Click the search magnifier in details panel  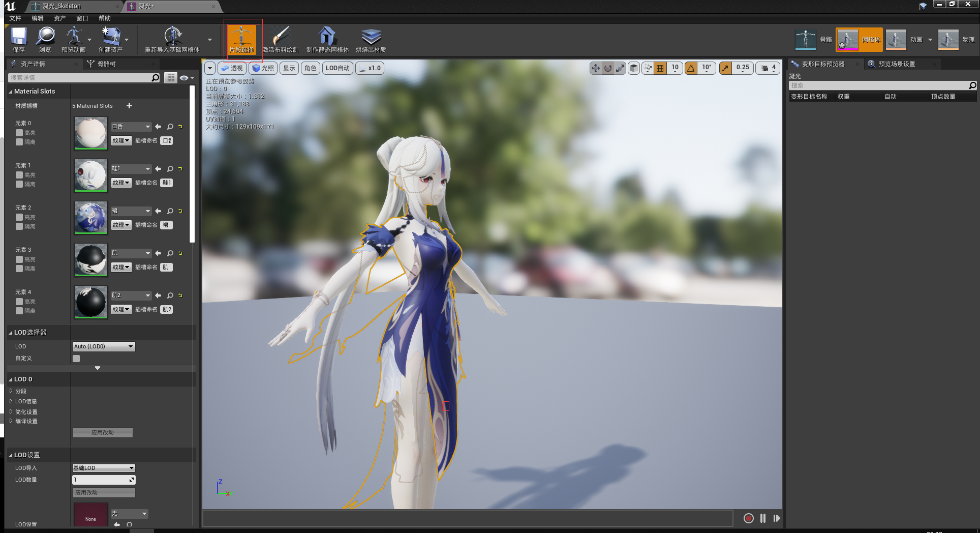[156, 78]
